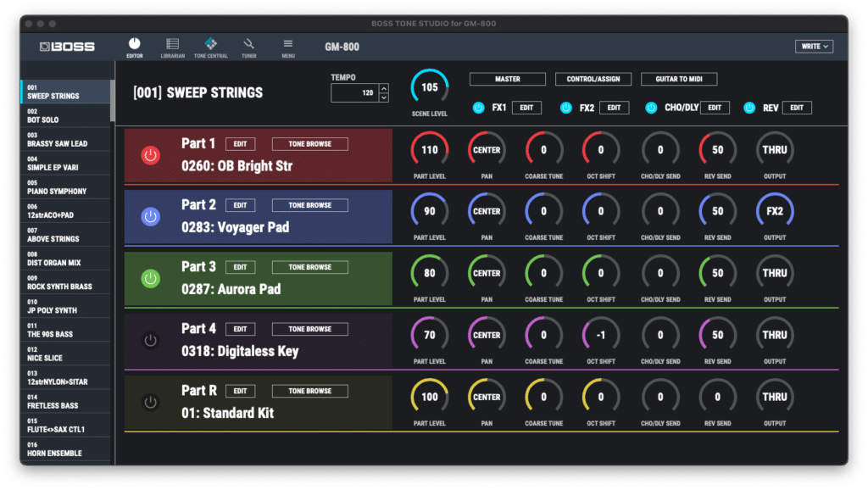Screen dimensions: 868x490
Task: Open GUITAR TO MIDI settings
Action: [679, 79]
